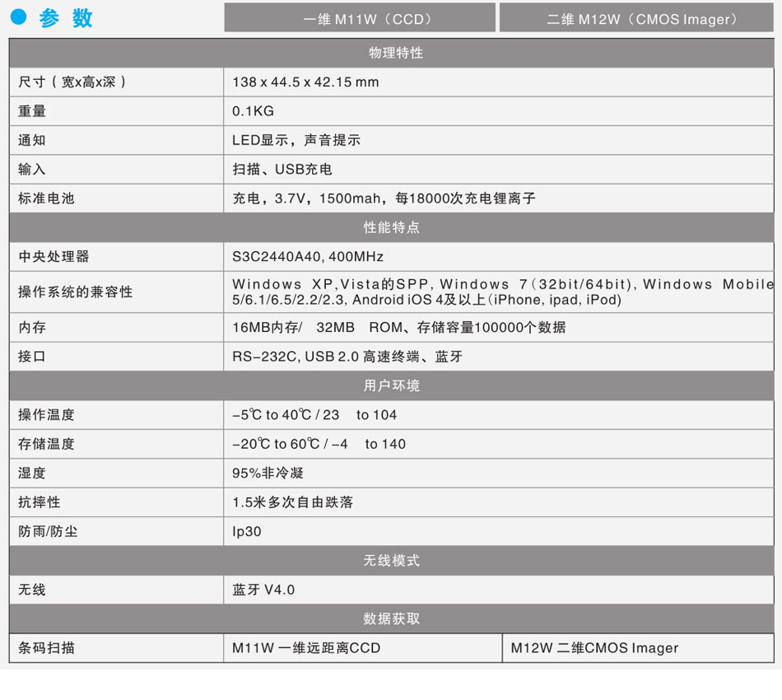Select the 一维 M11W (CCD) header tab
This screenshot has width=782, height=700.
(x=360, y=18)
